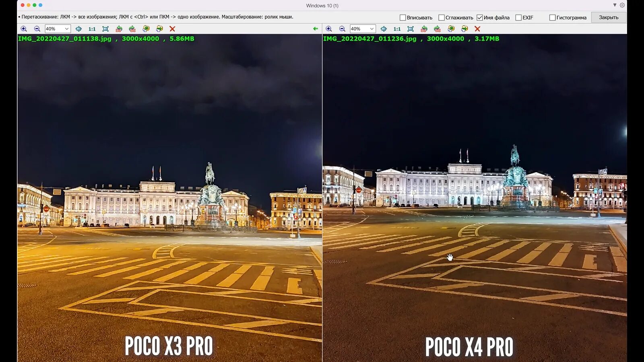Enable the Вписывать checkbox
644x362 pixels.
[x=402, y=18]
